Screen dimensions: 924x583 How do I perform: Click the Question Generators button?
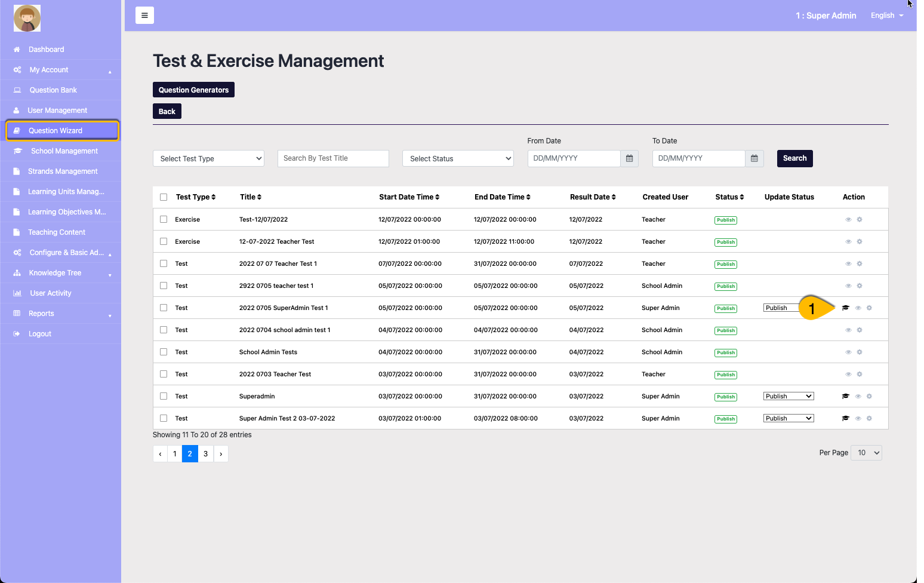[x=193, y=90]
